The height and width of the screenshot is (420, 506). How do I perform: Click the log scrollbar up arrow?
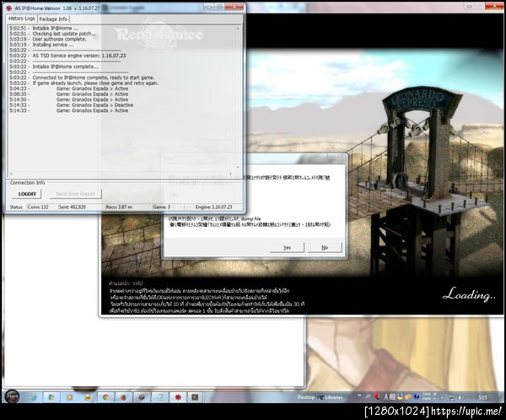click(238, 29)
